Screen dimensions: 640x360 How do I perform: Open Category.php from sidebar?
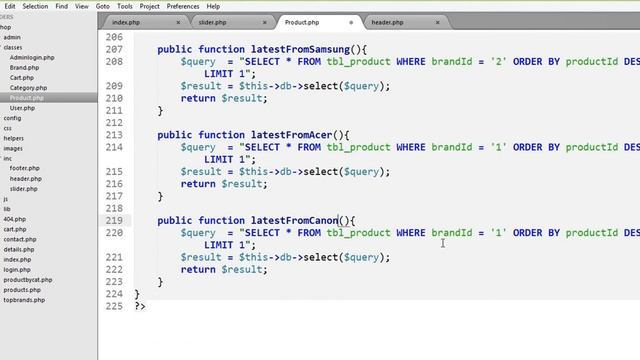(29, 88)
